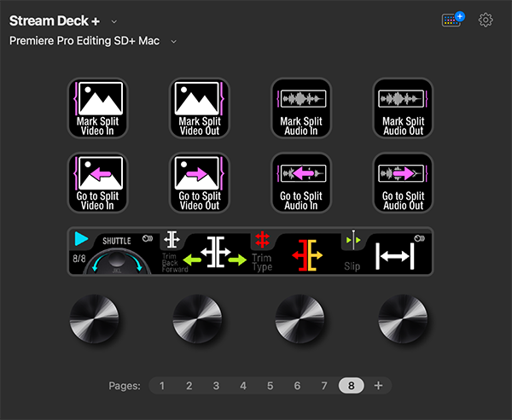Switch to page 2
This screenshot has width=512, height=420.
pos(189,386)
